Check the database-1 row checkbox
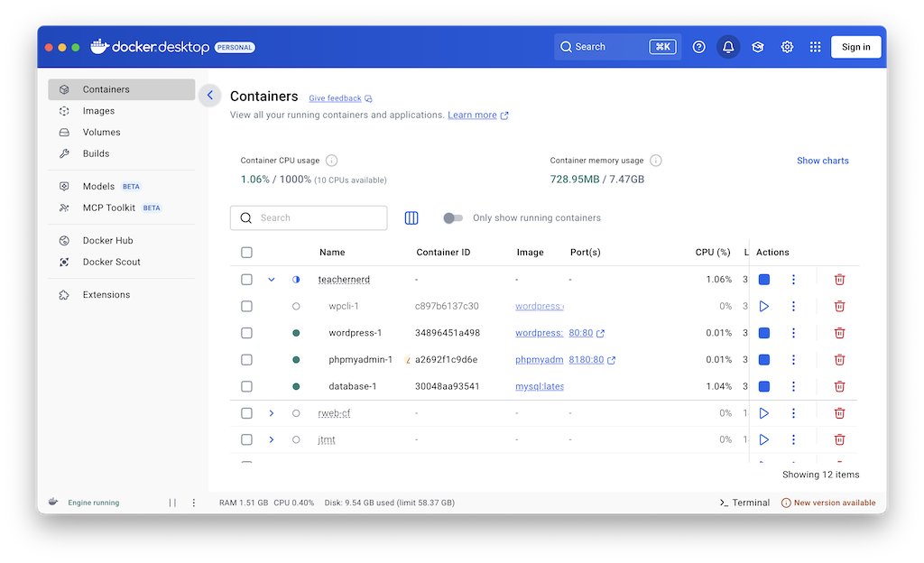The image size is (924, 563). click(246, 386)
